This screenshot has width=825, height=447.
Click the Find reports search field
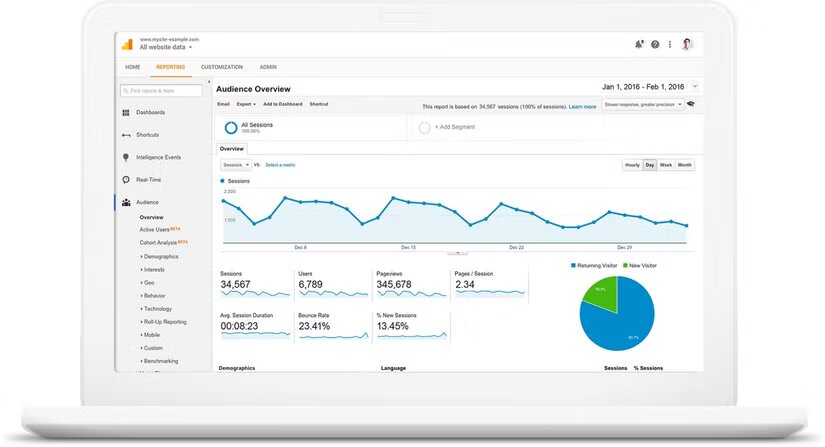[x=166, y=90]
